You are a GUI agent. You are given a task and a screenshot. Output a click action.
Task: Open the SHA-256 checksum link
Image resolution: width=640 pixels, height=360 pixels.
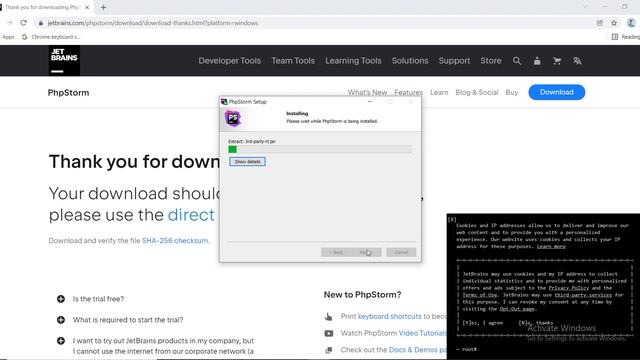point(175,240)
